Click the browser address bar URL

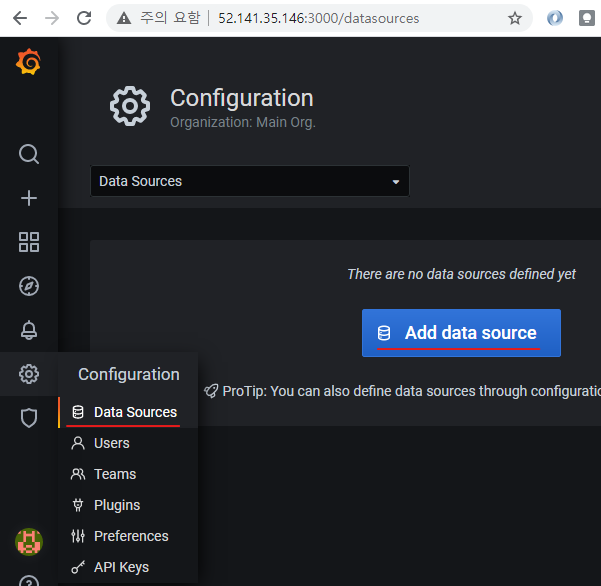coord(318,18)
